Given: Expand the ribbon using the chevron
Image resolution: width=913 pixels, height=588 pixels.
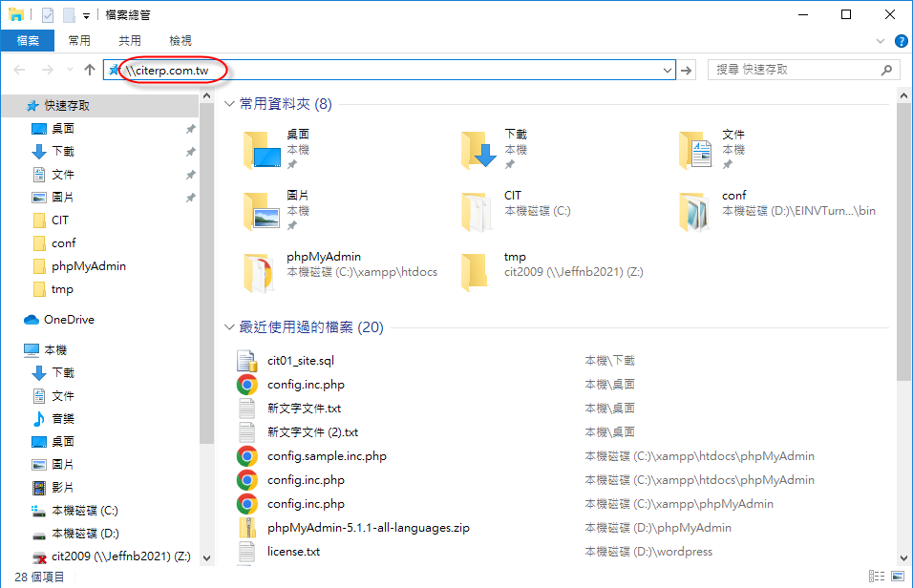Looking at the screenshot, I should (881, 41).
